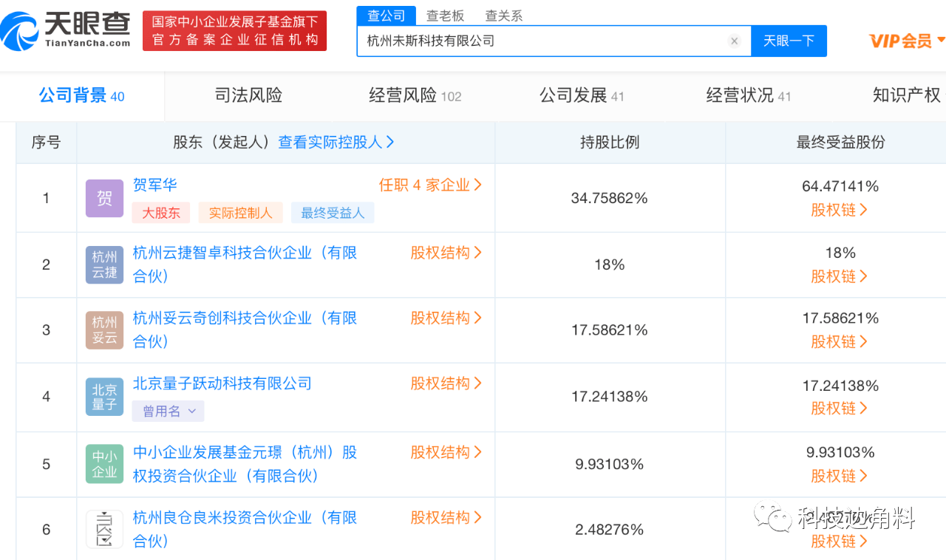946x560 pixels.
Task: Select the 知识产权 tab
Action: [907, 95]
